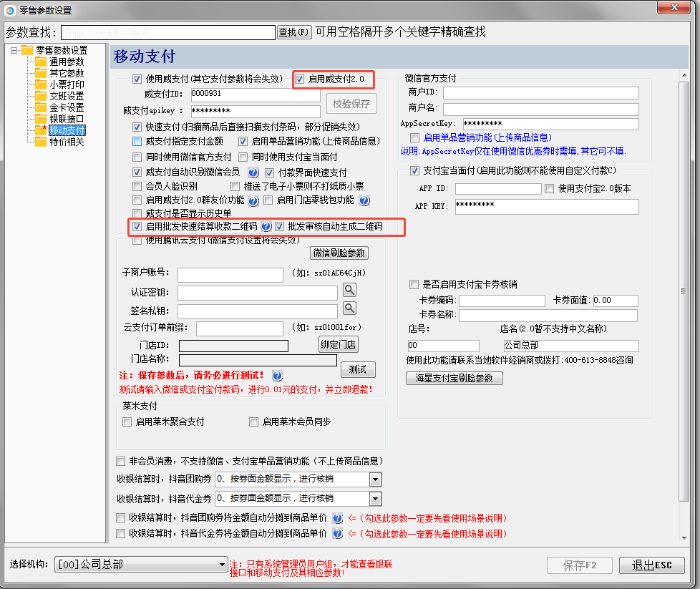Select 交班设置 tree item
Screen dimensions: 700x589
67,96
